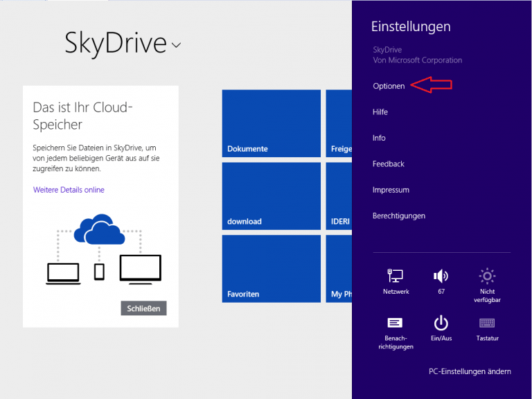The height and width of the screenshot is (399, 532).
Task: Open the Tastatur keyboard icon
Action: 487,328
